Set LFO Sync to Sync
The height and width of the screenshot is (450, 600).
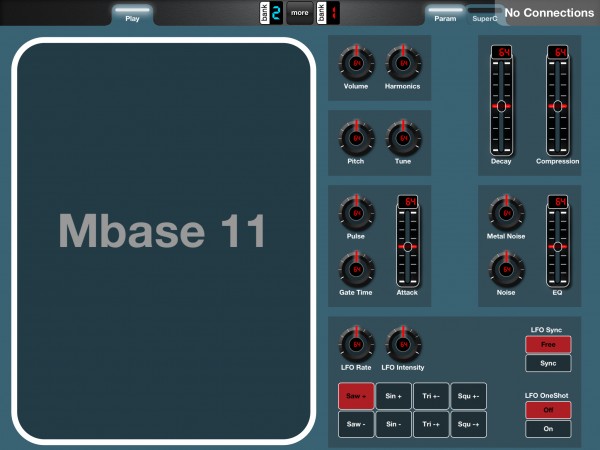548,363
